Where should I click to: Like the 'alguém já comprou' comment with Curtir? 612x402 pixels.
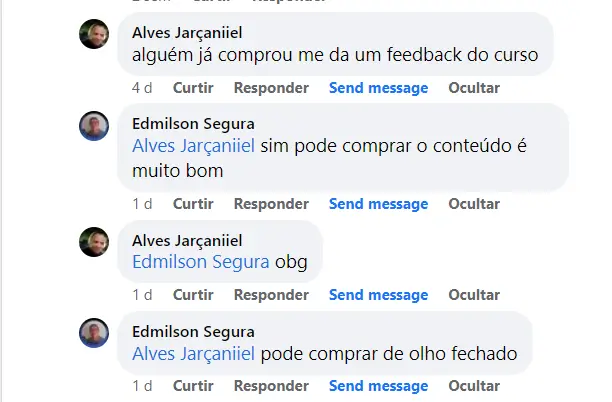coord(193,88)
